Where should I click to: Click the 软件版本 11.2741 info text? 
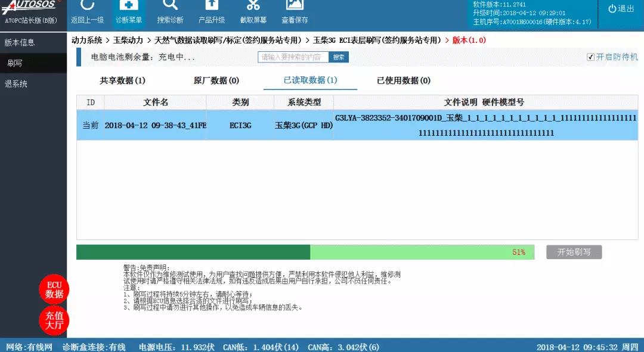[x=500, y=5]
